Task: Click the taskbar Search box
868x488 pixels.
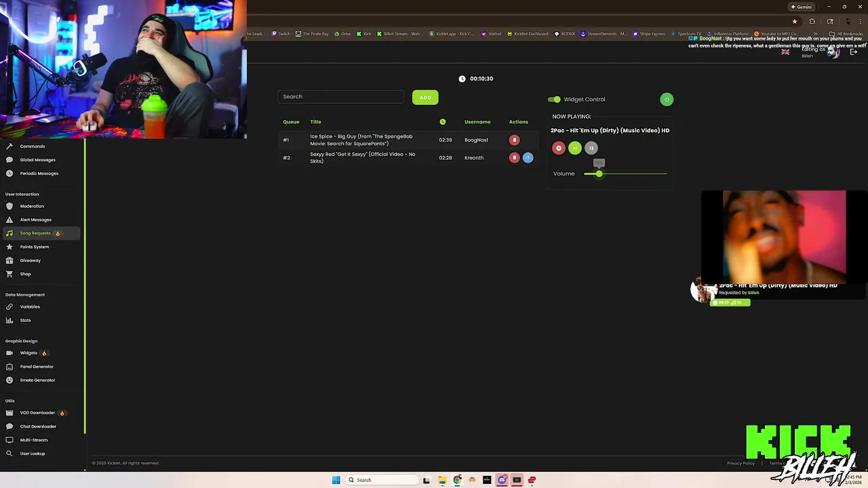Action: 380,480
